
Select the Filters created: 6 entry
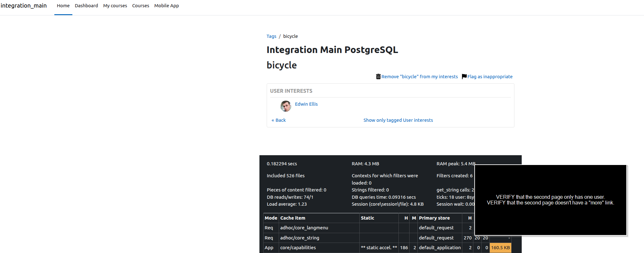click(455, 176)
